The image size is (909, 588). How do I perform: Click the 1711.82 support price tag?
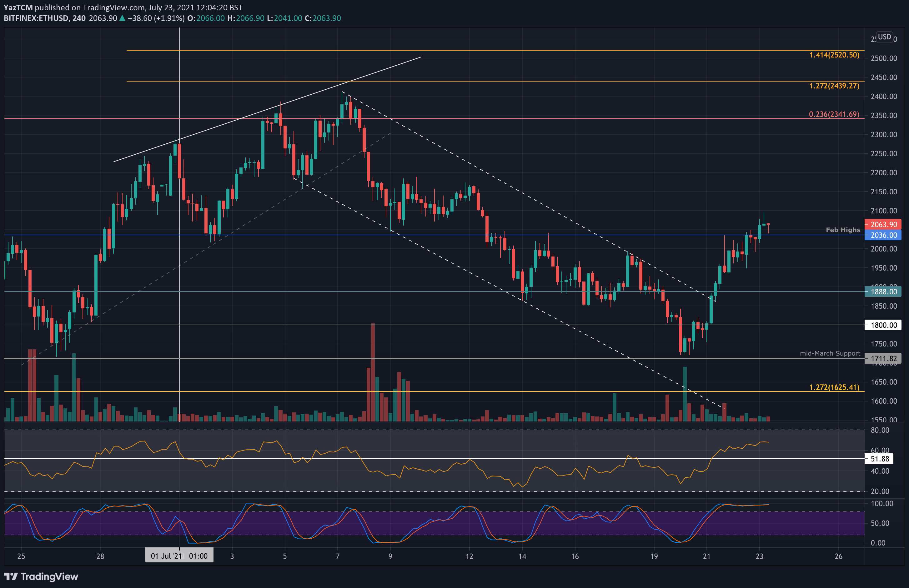[x=883, y=359]
